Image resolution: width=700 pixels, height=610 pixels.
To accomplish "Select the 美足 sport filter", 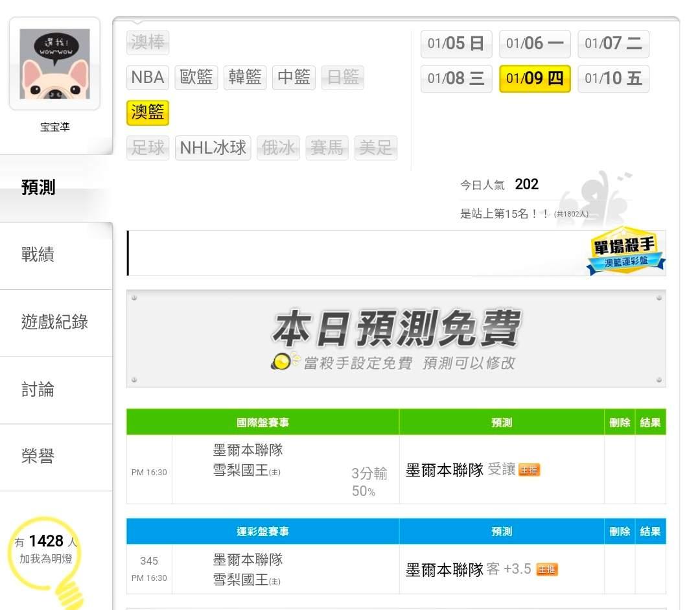I will tap(375, 148).
